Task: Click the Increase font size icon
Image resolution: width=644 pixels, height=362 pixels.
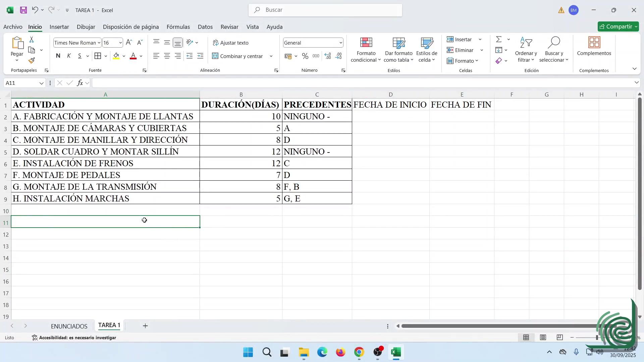Action: [129, 43]
